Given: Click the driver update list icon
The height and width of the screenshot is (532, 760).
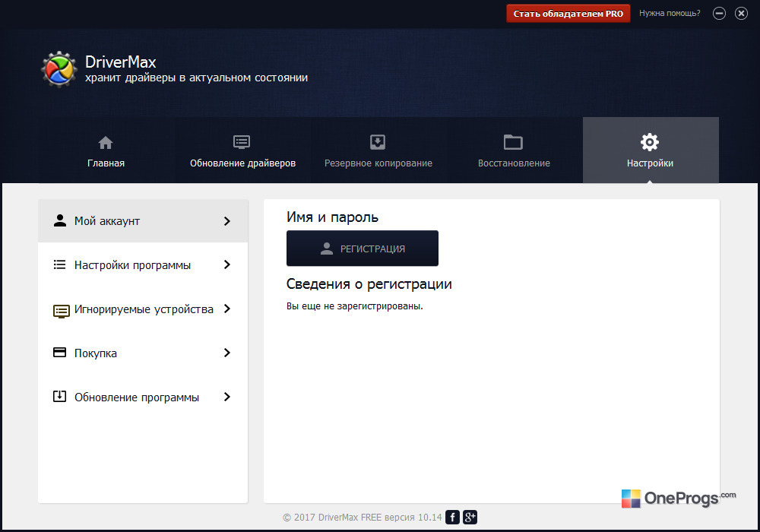Looking at the screenshot, I should (x=242, y=142).
